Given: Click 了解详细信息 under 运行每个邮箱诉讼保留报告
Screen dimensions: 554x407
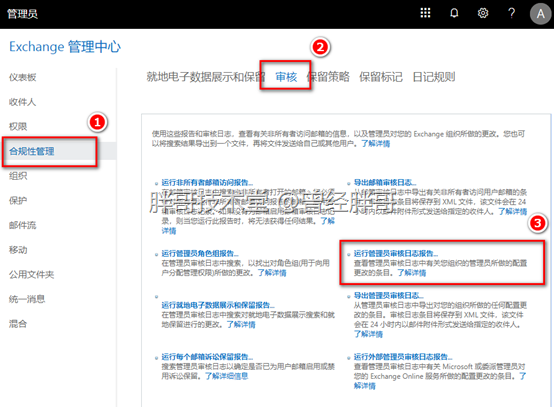Looking at the screenshot, I should point(226,376).
